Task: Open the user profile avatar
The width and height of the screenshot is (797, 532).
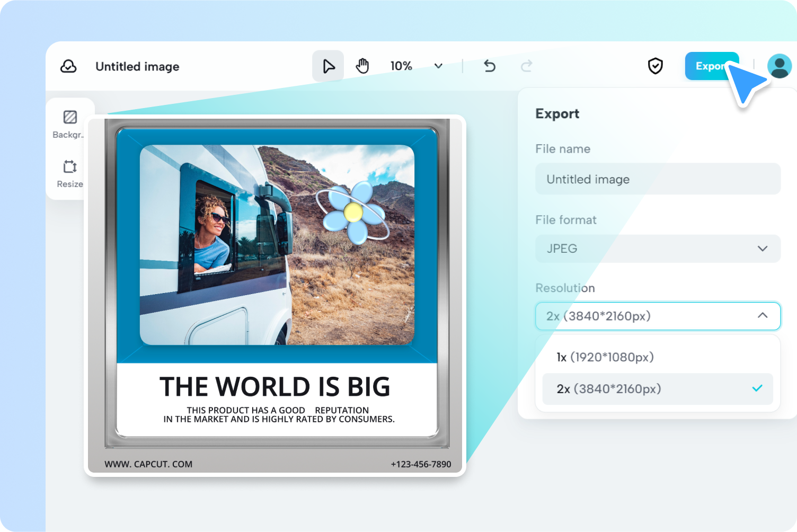Action: [780, 66]
